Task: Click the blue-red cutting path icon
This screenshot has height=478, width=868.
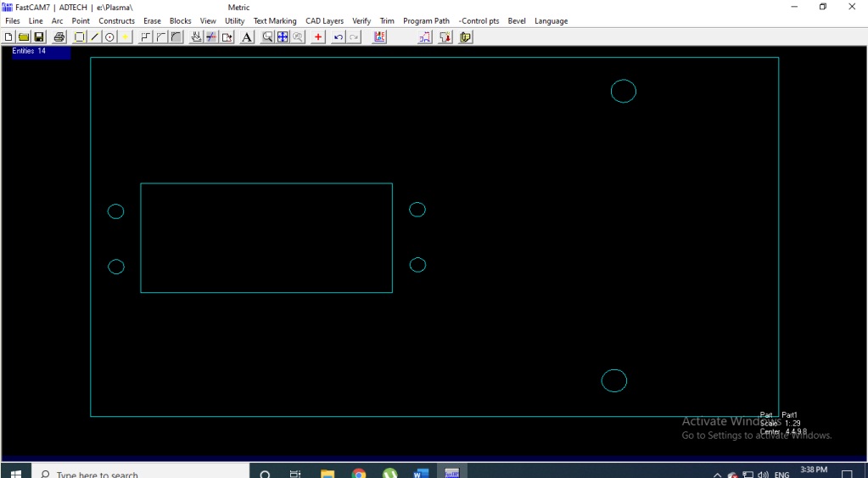Action: [424, 37]
